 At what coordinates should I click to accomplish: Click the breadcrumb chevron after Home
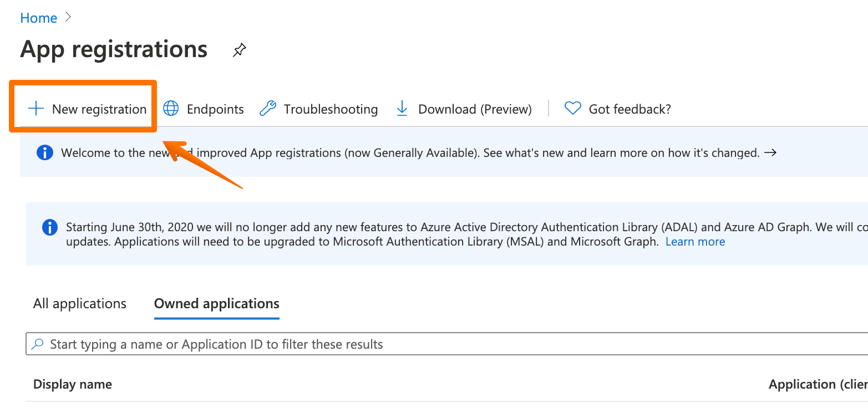point(68,17)
